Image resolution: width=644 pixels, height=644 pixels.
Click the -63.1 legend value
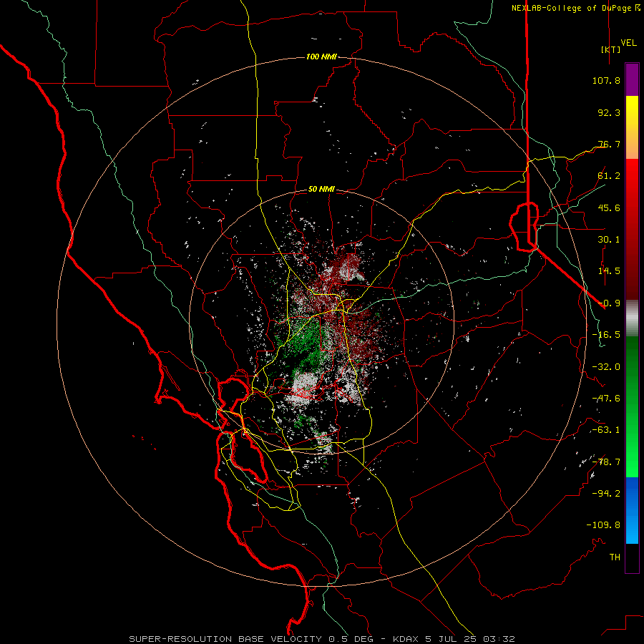coord(606,430)
